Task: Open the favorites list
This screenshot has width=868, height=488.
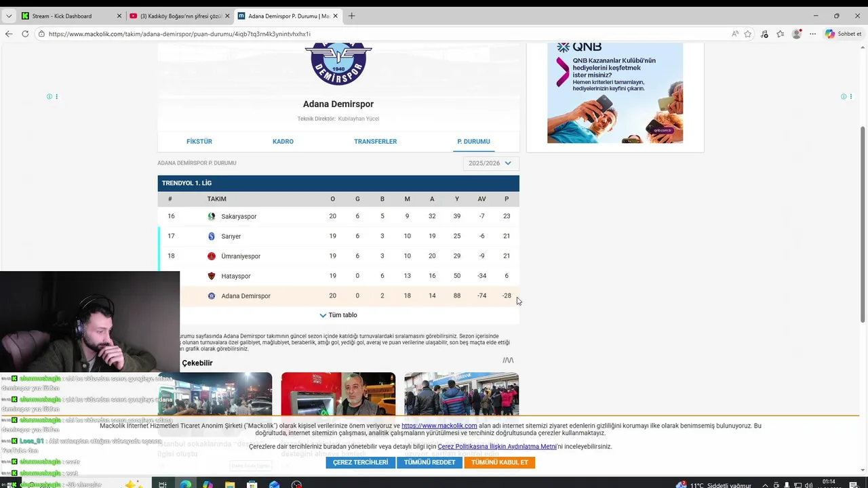Action: [x=781, y=34]
